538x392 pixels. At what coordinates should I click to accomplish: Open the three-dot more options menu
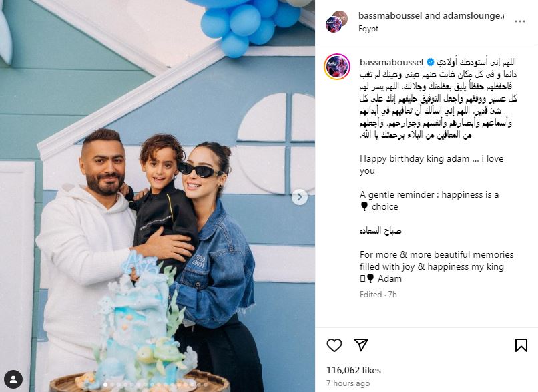click(520, 21)
